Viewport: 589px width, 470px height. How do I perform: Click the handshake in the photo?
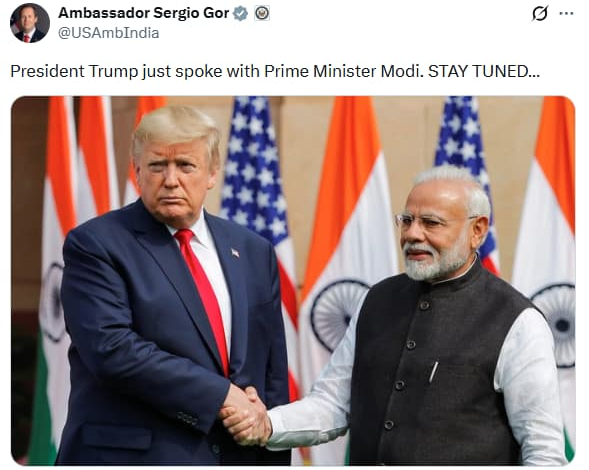tap(246, 414)
